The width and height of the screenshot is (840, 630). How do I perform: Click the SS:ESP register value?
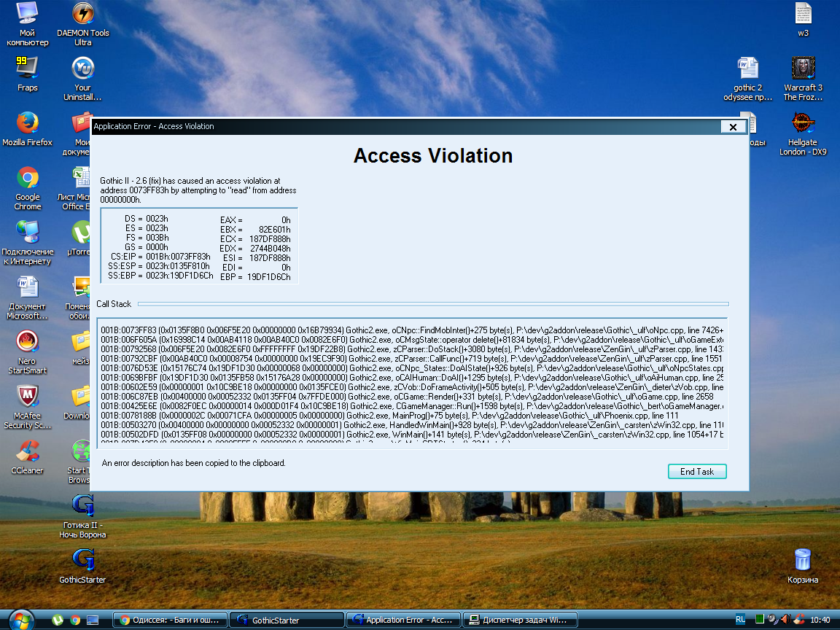178,265
